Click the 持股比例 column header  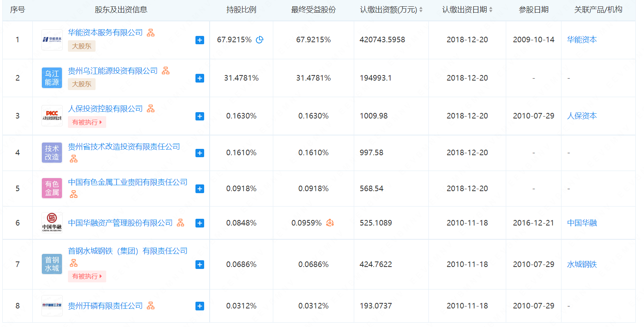[241, 10]
